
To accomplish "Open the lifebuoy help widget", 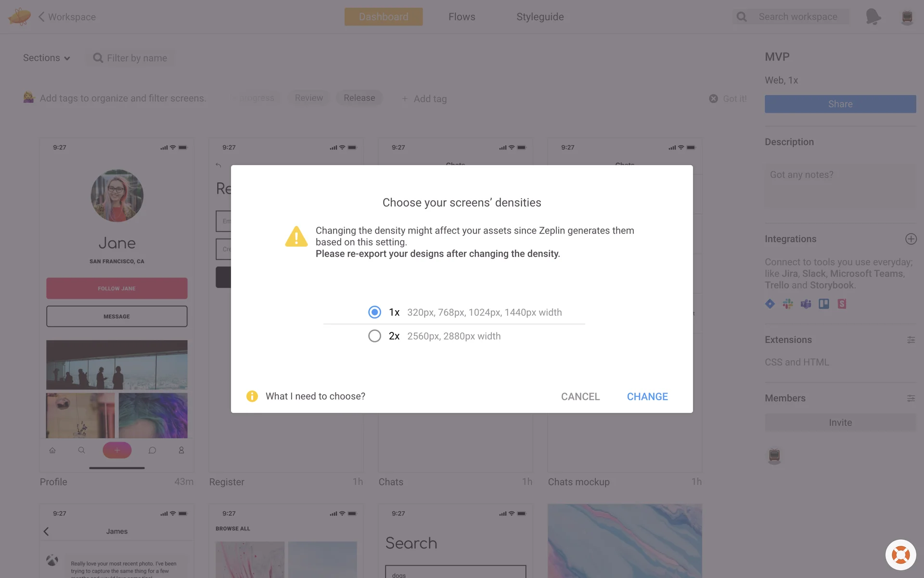I will coord(900,554).
